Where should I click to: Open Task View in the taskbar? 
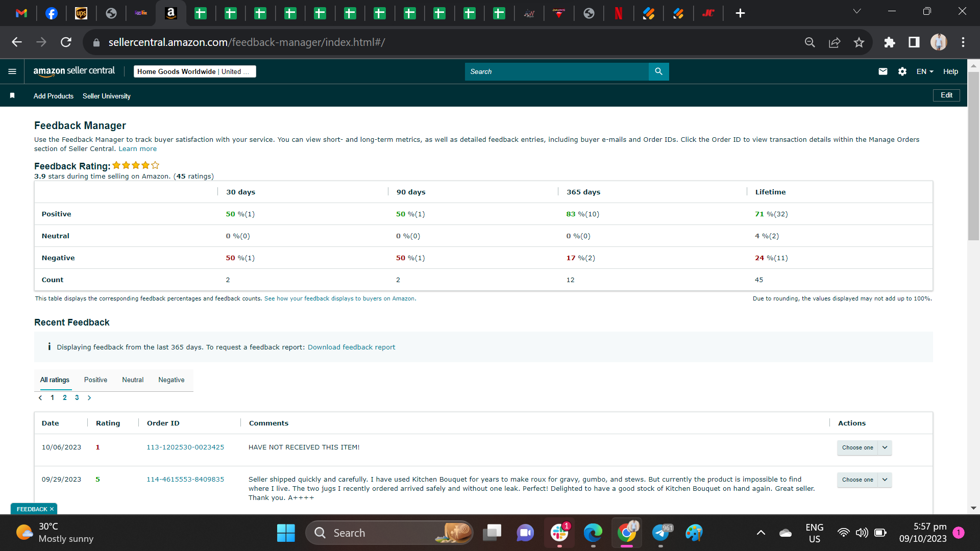click(492, 533)
